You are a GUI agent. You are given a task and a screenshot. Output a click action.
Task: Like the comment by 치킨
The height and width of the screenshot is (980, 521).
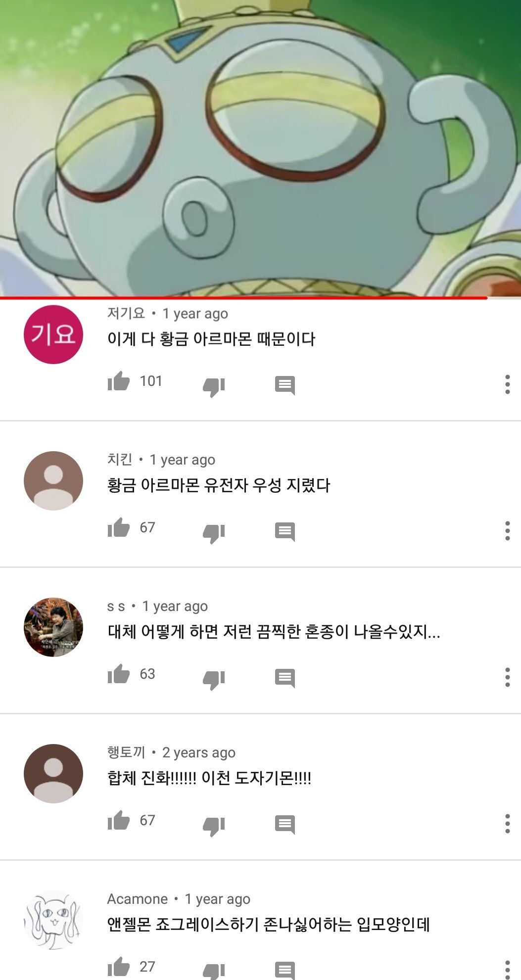pos(119,528)
